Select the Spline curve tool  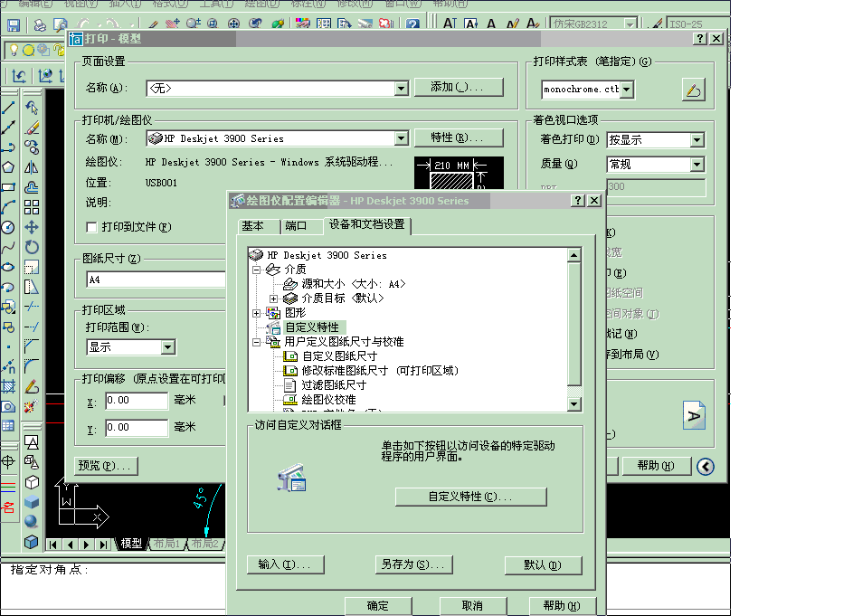pyautogui.click(x=8, y=248)
